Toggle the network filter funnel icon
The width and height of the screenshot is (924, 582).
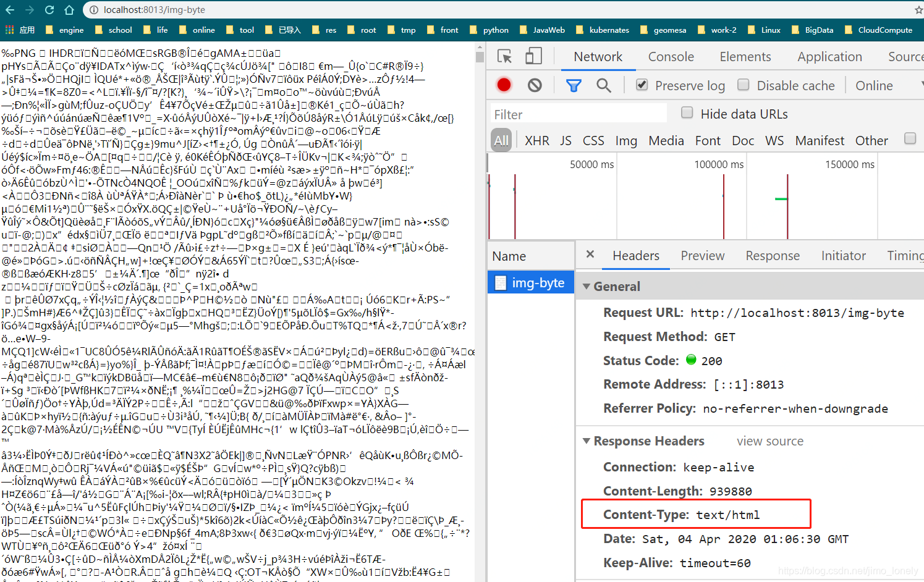pyautogui.click(x=573, y=85)
